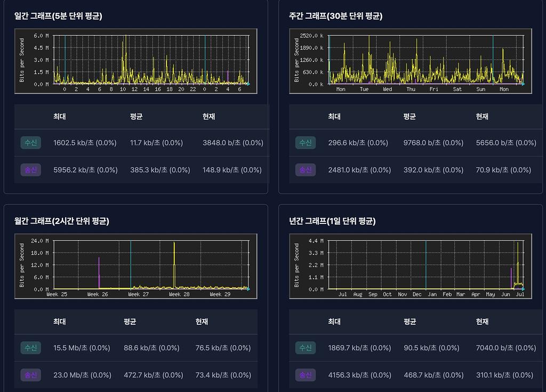Click value 310.1 kb/초 (0.0%)
This screenshot has height=392, width=546.
(x=505, y=375)
